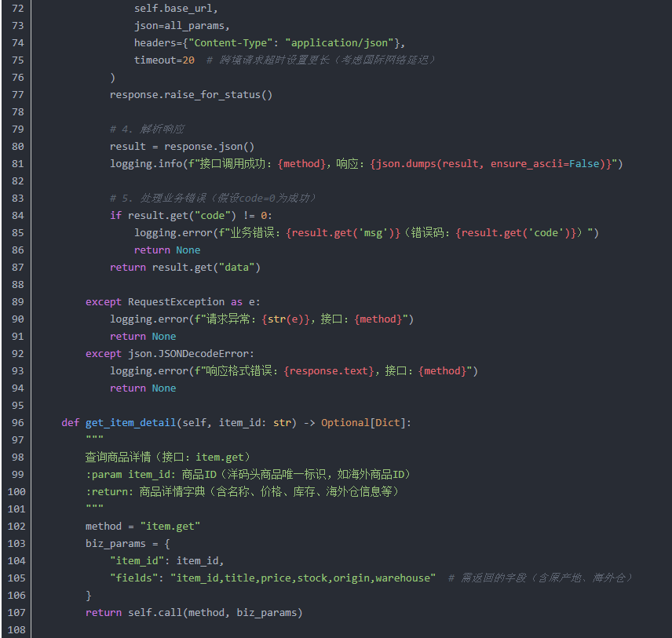The height and width of the screenshot is (638, 672).
Task: Click the timeout=20 argument
Action: 164,60
